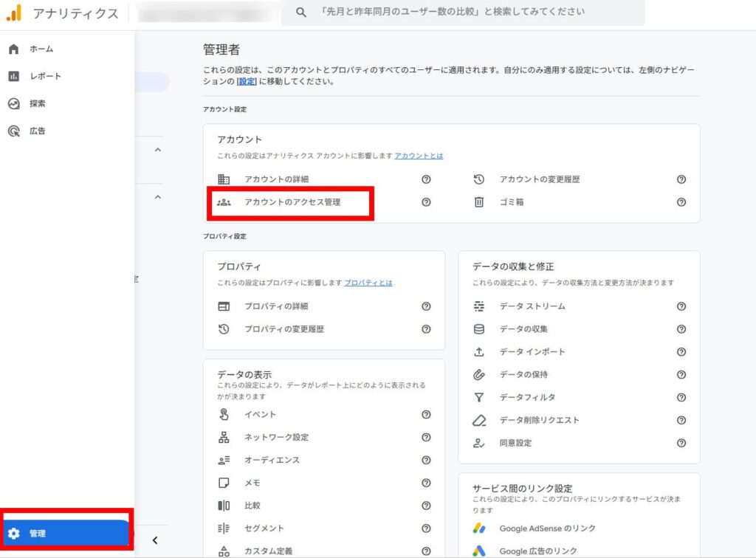The width and height of the screenshot is (756, 558).
Task: Click the アカウントの変更履歴 history icon
Action: [479, 179]
